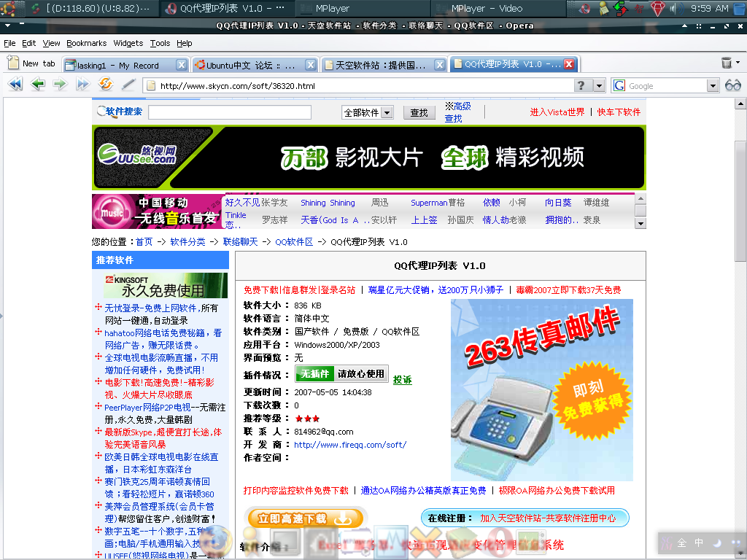Open the Ubuntu logo menu in the panel

pos(7,8)
